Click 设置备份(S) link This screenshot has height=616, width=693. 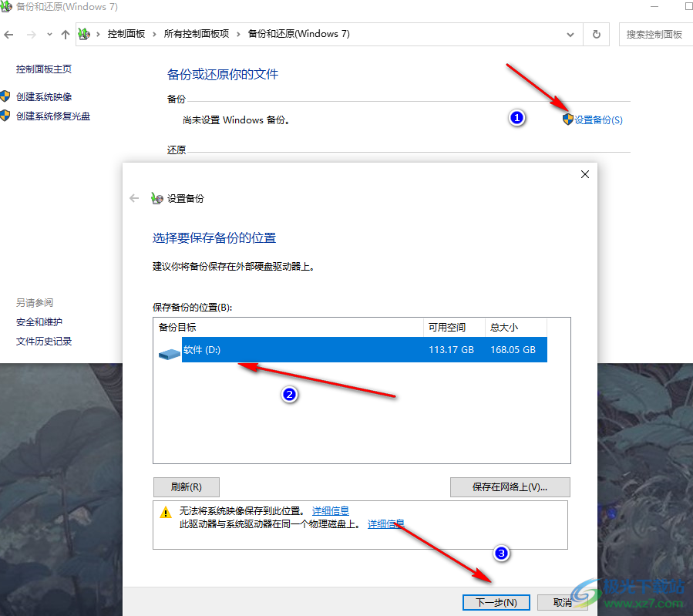click(598, 119)
